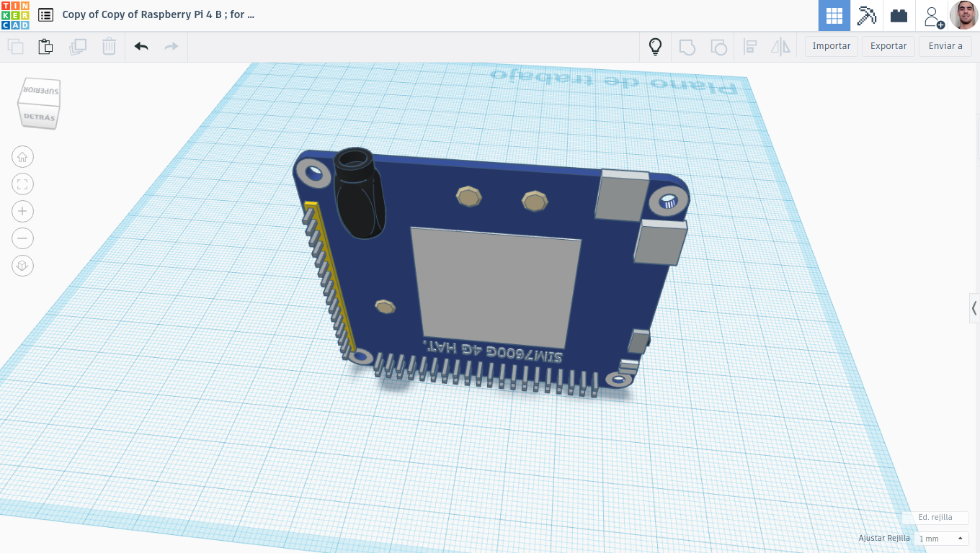Open the Ajustar Rejilla 1 mm dropdown
The width and height of the screenshot is (980, 553).
pyautogui.click(x=942, y=539)
